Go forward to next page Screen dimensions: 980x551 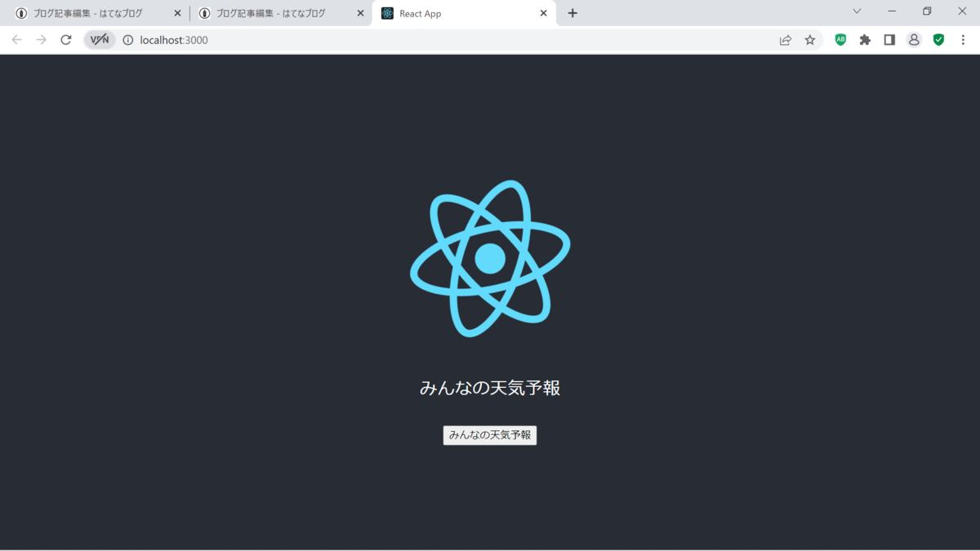click(x=41, y=39)
